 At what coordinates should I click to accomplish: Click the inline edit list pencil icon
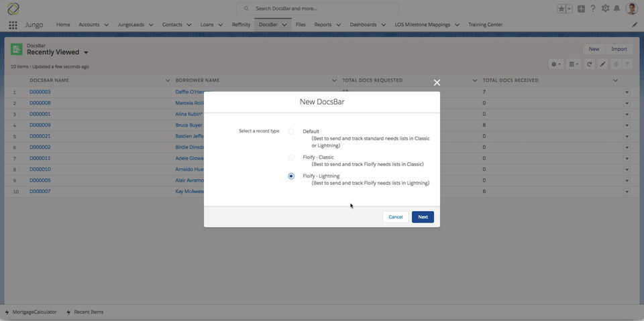coord(602,64)
